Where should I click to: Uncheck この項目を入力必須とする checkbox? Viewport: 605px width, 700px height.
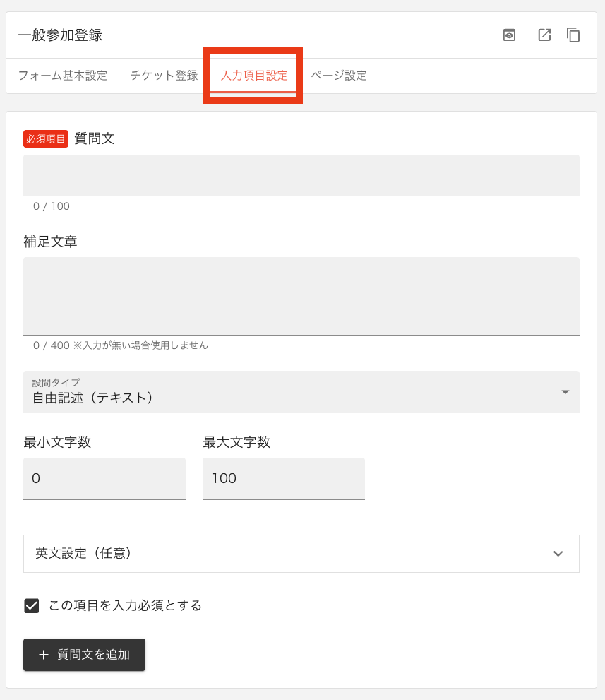tap(31, 605)
